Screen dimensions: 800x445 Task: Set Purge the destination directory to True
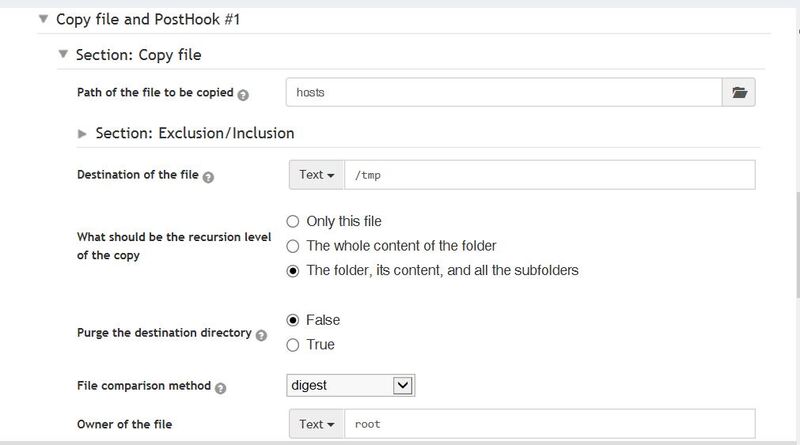(x=292, y=345)
